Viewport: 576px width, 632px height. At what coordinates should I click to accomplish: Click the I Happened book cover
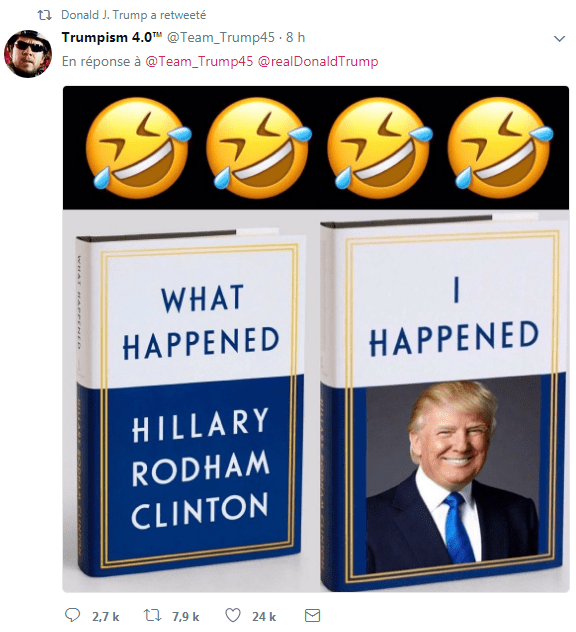(x=444, y=403)
